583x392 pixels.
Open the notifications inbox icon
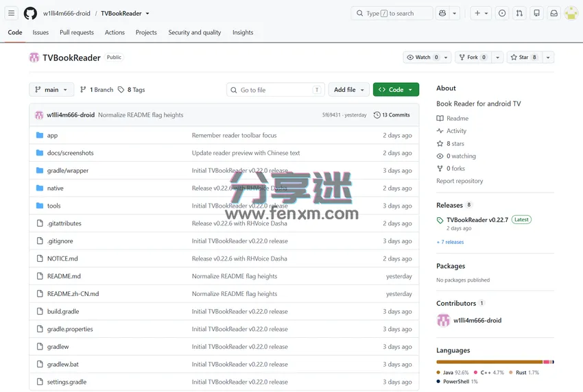coord(554,14)
